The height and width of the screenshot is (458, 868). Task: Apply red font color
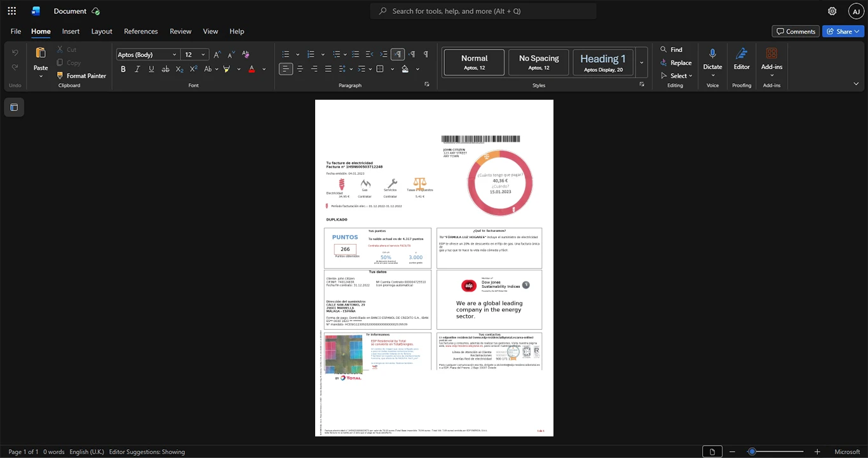(252, 69)
